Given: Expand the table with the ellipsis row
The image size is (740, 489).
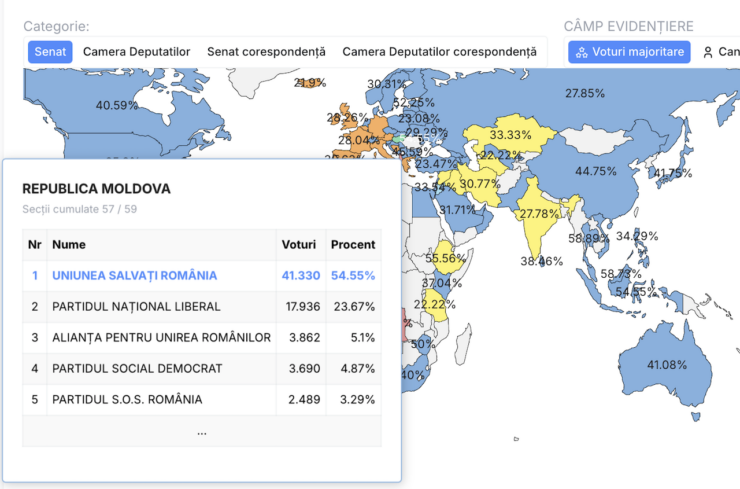Looking at the screenshot, I should [202, 432].
